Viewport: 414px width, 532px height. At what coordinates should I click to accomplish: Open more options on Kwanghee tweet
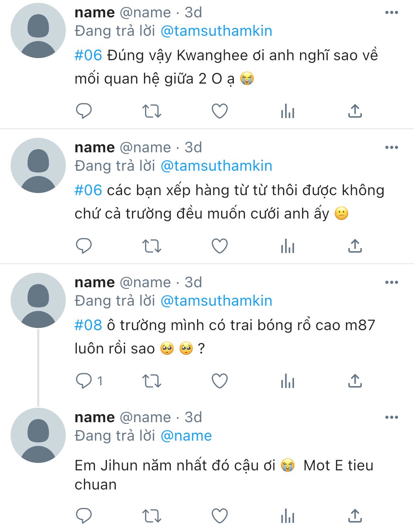coord(391,13)
